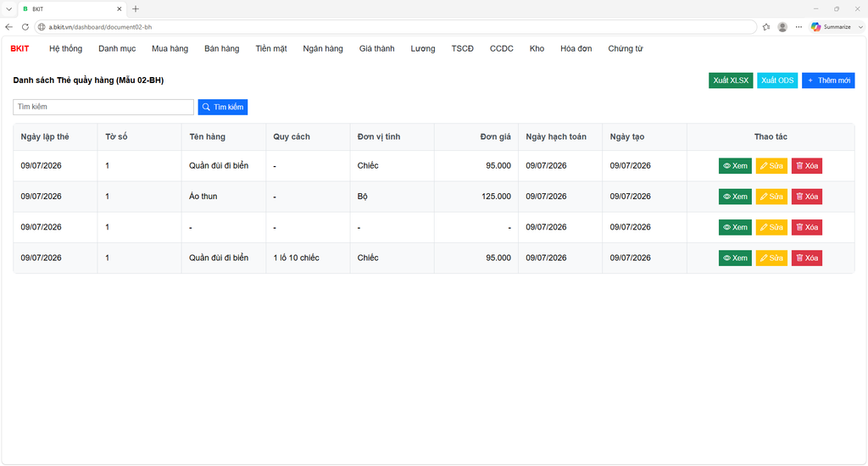Screen dimensions: 868x466
Task: Open the Hóa đơn menu
Action: click(x=576, y=48)
